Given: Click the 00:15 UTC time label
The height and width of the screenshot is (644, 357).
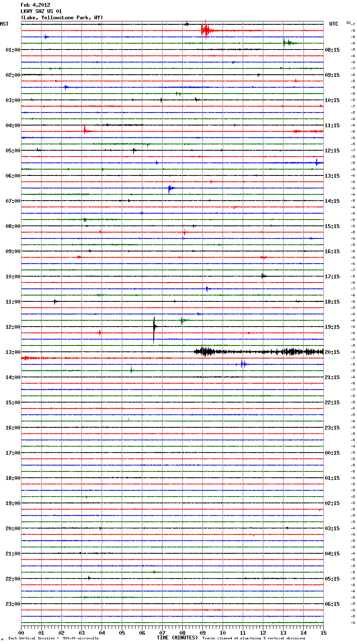Looking at the screenshot, I should coord(332,453).
